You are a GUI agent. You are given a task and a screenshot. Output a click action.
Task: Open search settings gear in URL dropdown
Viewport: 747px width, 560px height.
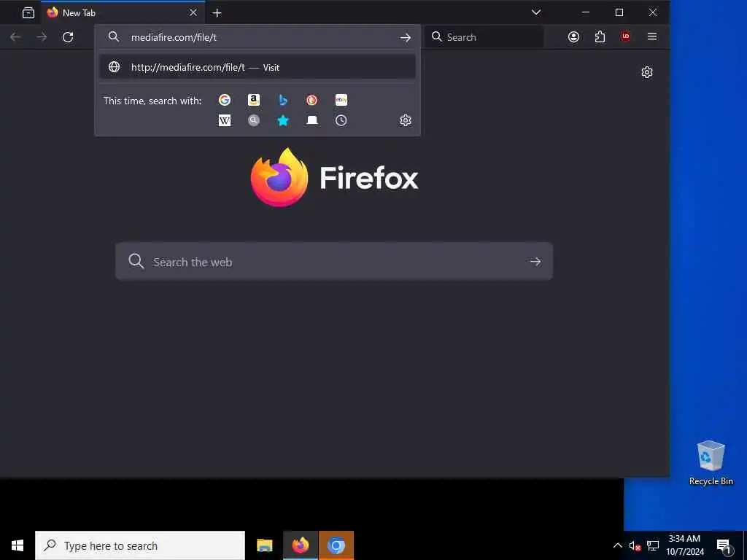[406, 120]
